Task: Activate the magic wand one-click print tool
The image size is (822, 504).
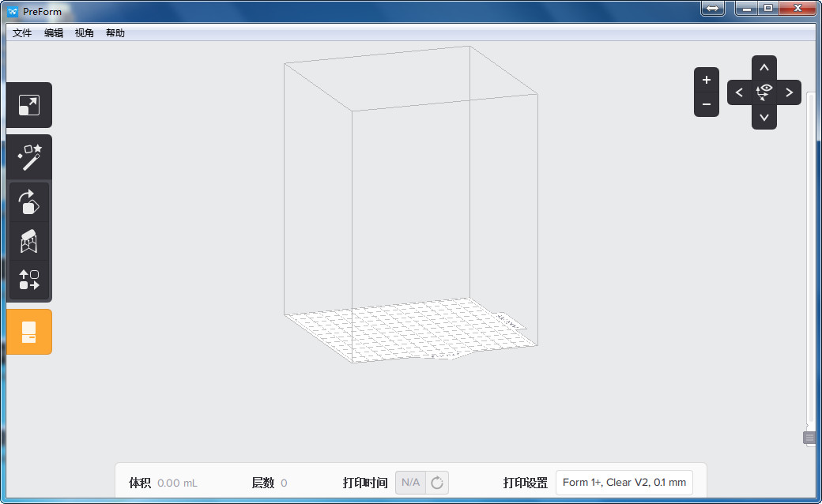Action: pyautogui.click(x=28, y=156)
